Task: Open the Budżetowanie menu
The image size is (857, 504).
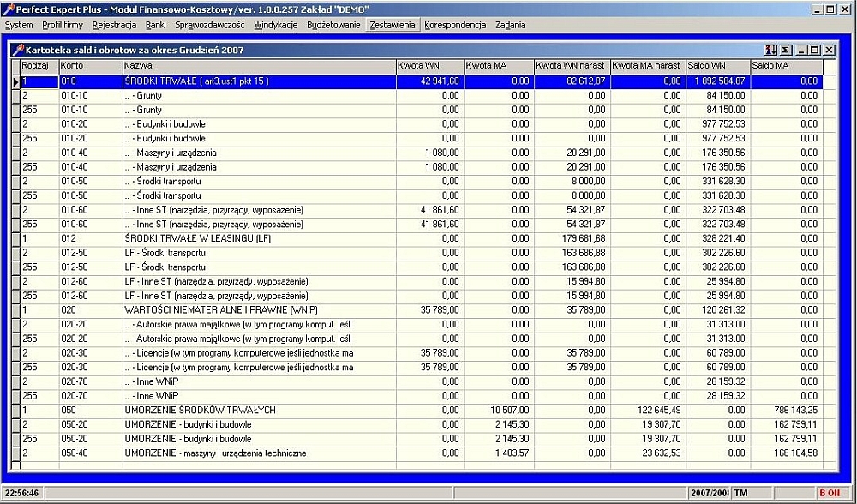Action: coord(333,25)
